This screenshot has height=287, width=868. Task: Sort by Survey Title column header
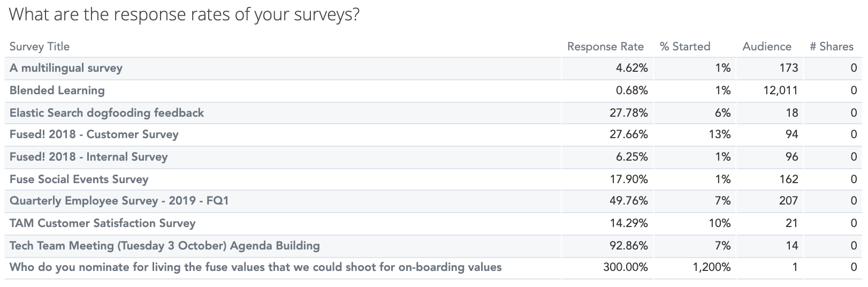40,47
